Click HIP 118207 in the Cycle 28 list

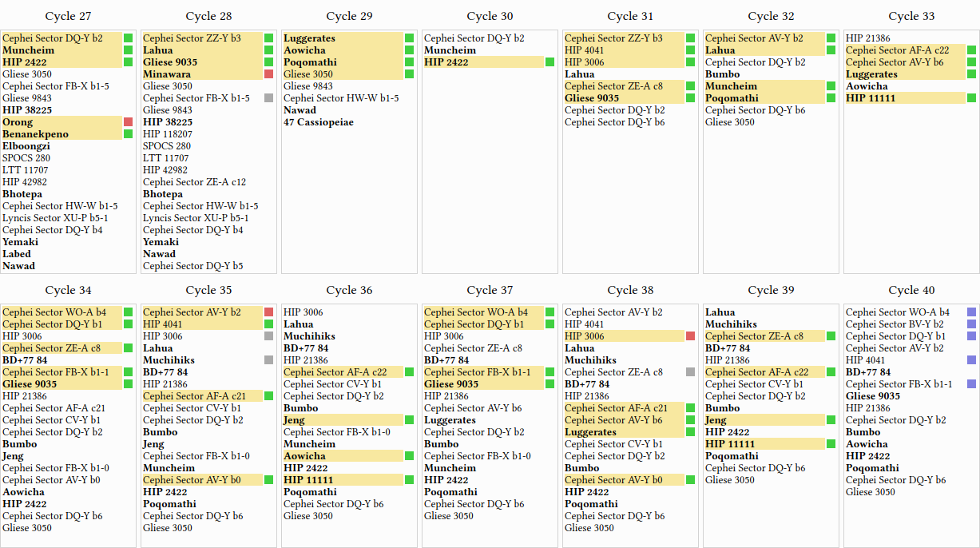[168, 134]
